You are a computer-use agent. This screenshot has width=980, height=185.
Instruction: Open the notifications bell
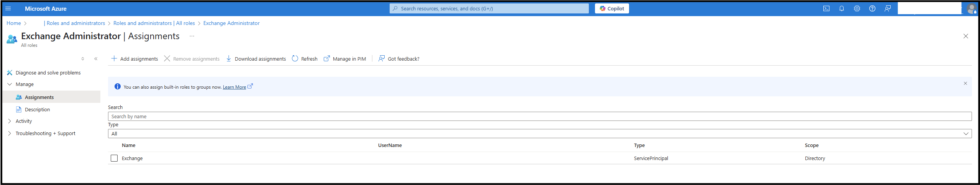(842, 8)
